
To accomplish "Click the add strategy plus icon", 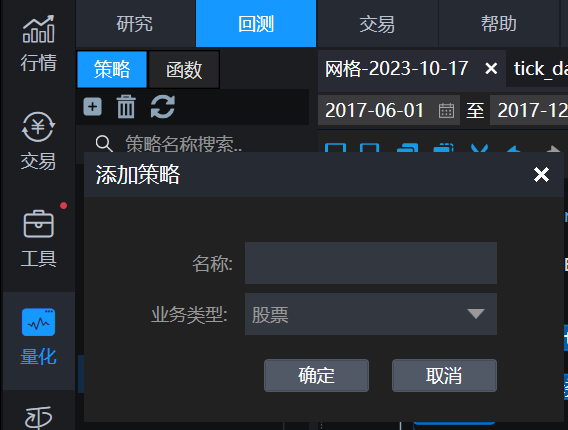I will point(92,107).
